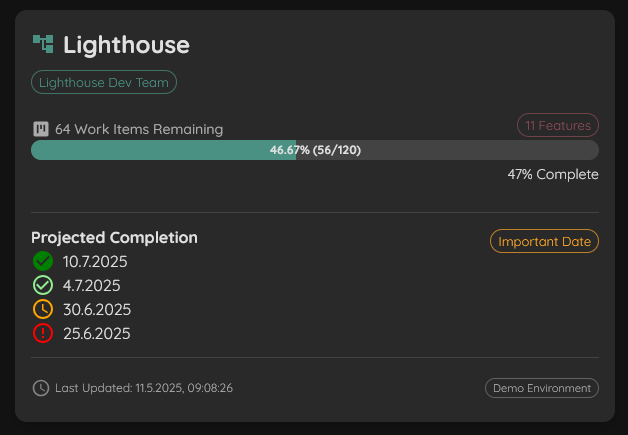Viewport: 628px width, 435px height.
Task: Click the orange clock forecast icon
Action: pyautogui.click(x=43, y=309)
